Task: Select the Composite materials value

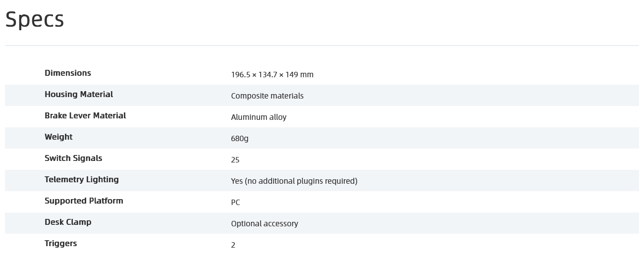Action: [x=267, y=96]
